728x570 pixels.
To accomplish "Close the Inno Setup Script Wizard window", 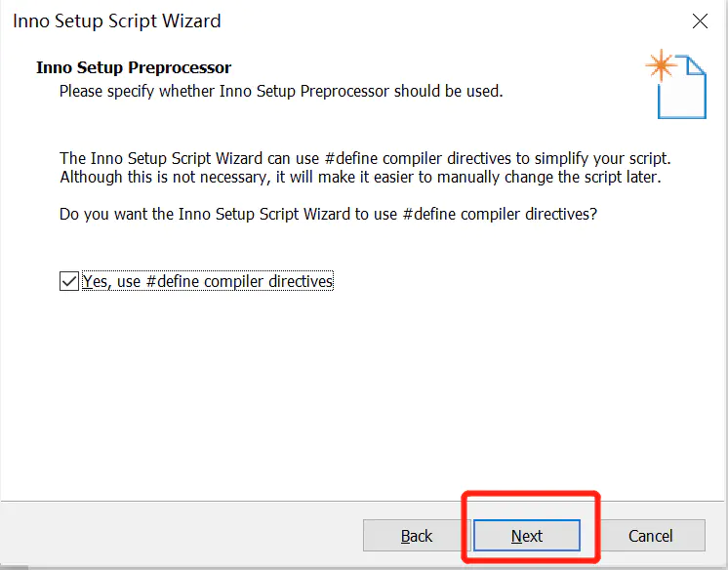I will point(700,20).
